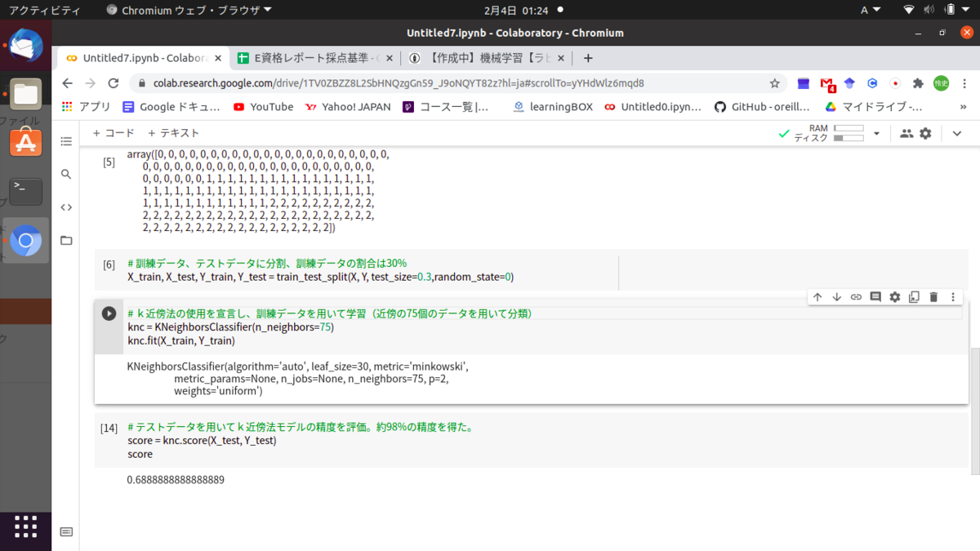This screenshot has height=551, width=980.
Task: Launch Ubuntu Software from the dock
Action: (x=25, y=143)
